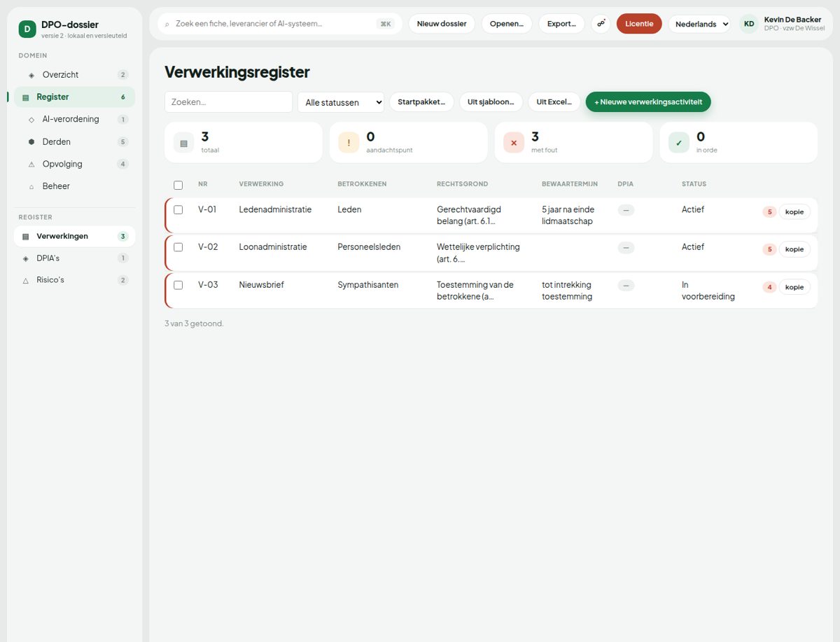Check the box for row V-03 Nieuwsbrief
The height and width of the screenshot is (642, 840).
click(x=178, y=285)
